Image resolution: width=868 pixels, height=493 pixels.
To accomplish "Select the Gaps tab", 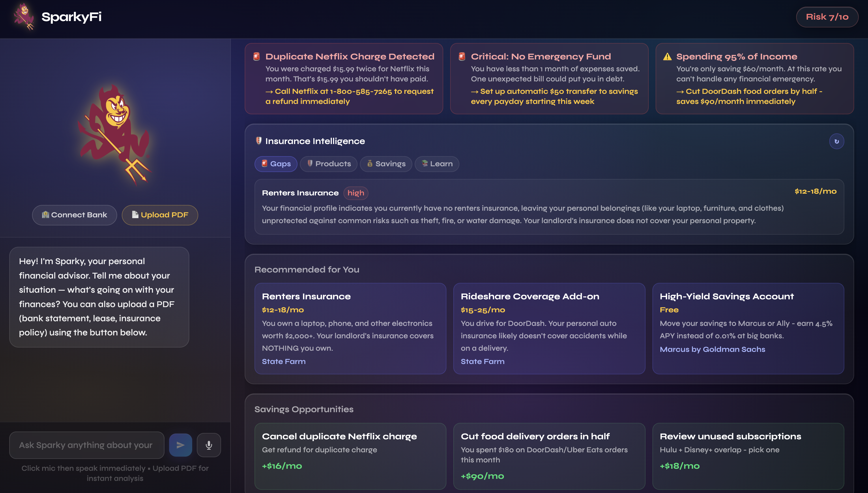I will pyautogui.click(x=276, y=164).
